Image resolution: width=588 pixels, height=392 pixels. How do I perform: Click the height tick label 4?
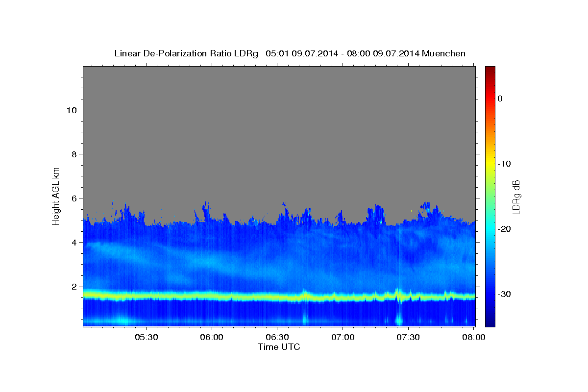(75, 243)
